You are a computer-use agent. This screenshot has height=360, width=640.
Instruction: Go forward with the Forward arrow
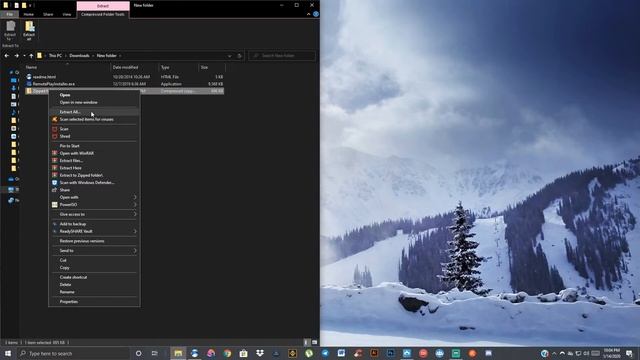16,56
